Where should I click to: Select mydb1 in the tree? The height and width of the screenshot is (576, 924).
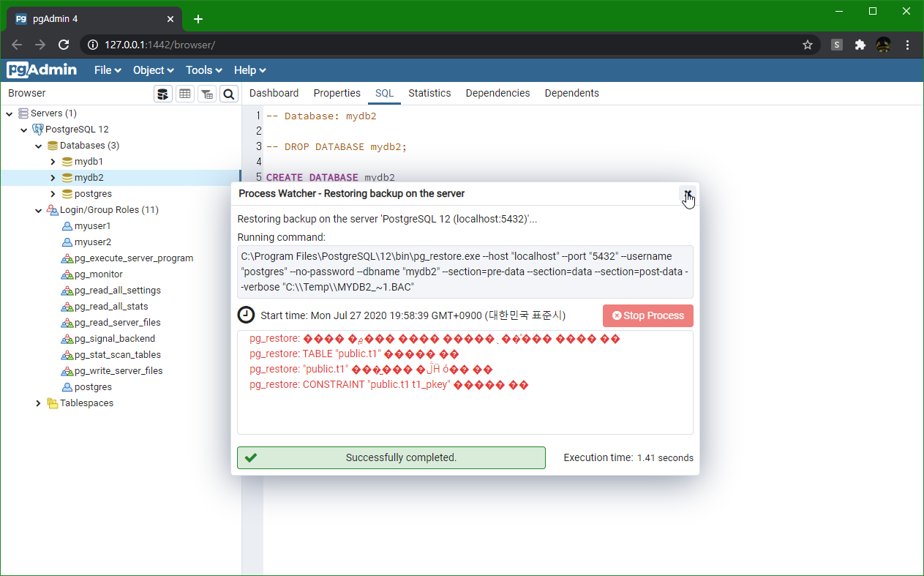(89, 162)
